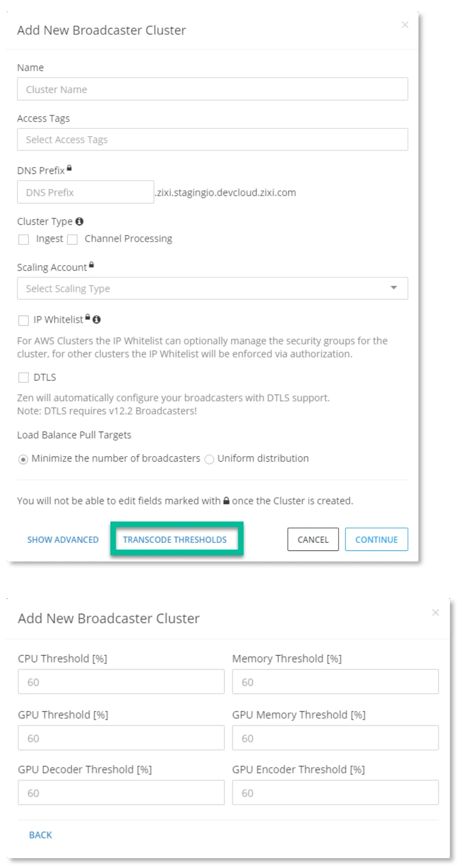Click the lock icon in the footer note
This screenshot has height=868, width=457.
click(226, 501)
